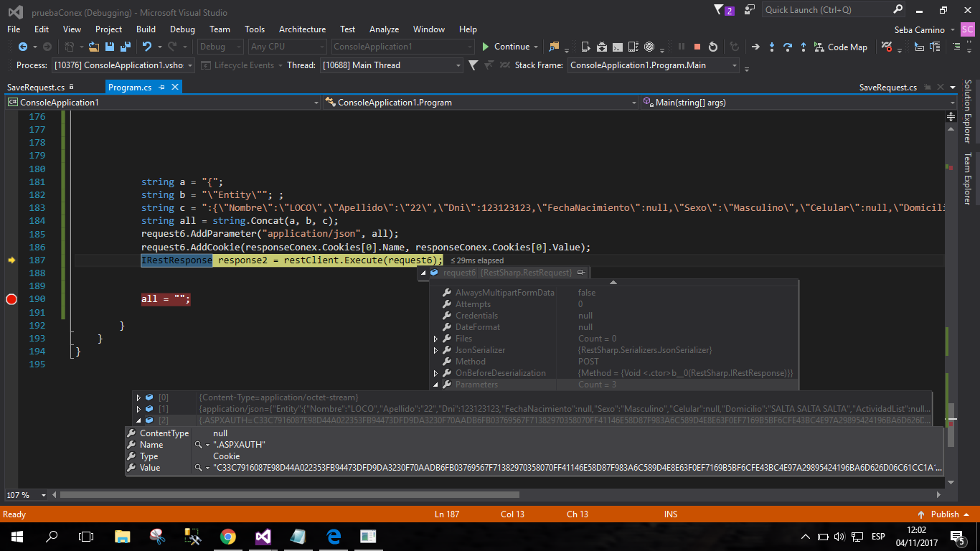
Task: Close the Program.cs tab
Action: [174, 87]
